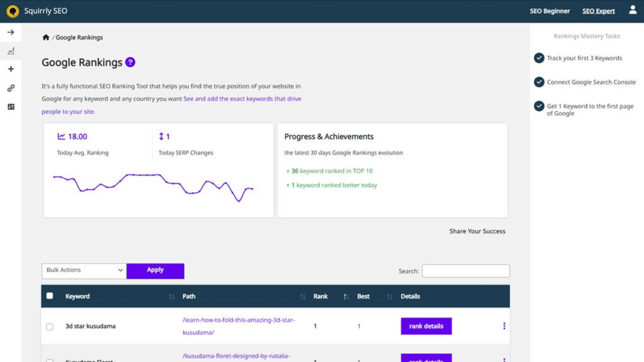Click the Squirrly SEO logo icon
The height and width of the screenshot is (362, 644).
coord(13,11)
